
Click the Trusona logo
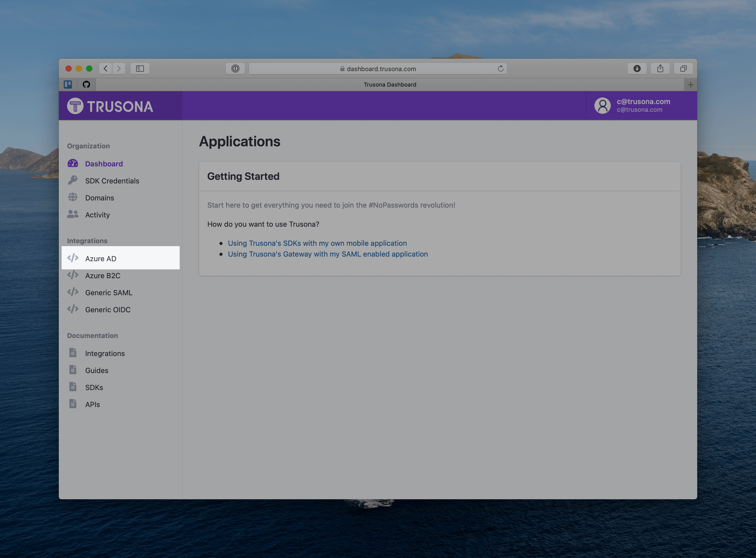pyautogui.click(x=110, y=106)
